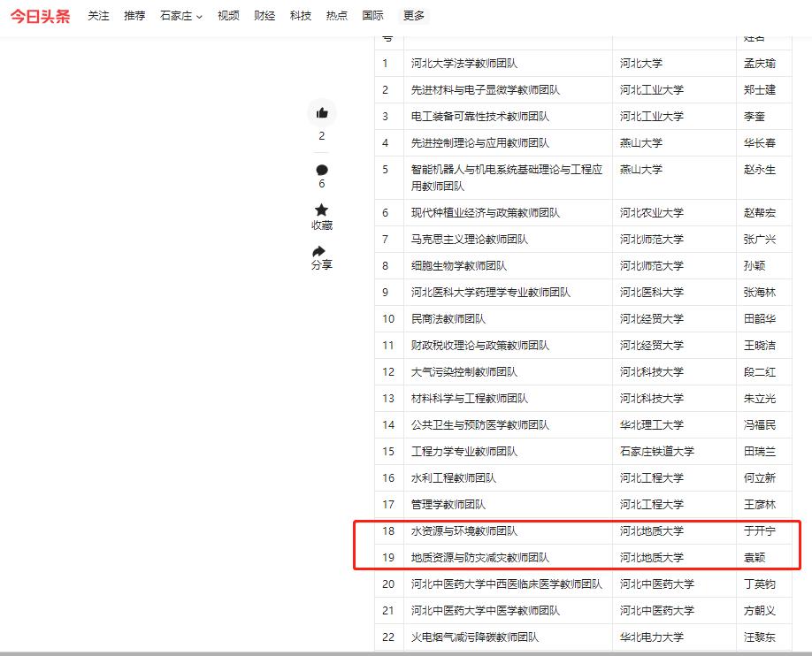Navigate to the 热点 channel
Image resolution: width=812 pixels, height=656 pixels.
(x=337, y=16)
